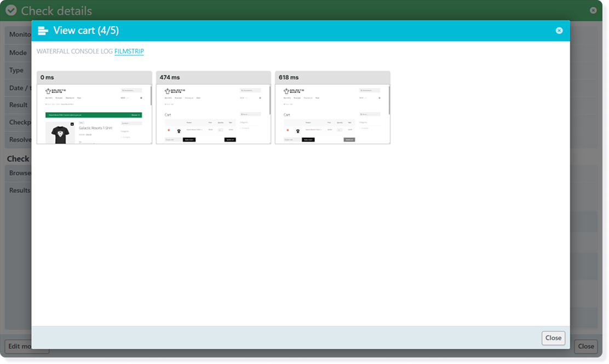
Task: Close the View cart modal with its X icon
Action: [559, 30]
